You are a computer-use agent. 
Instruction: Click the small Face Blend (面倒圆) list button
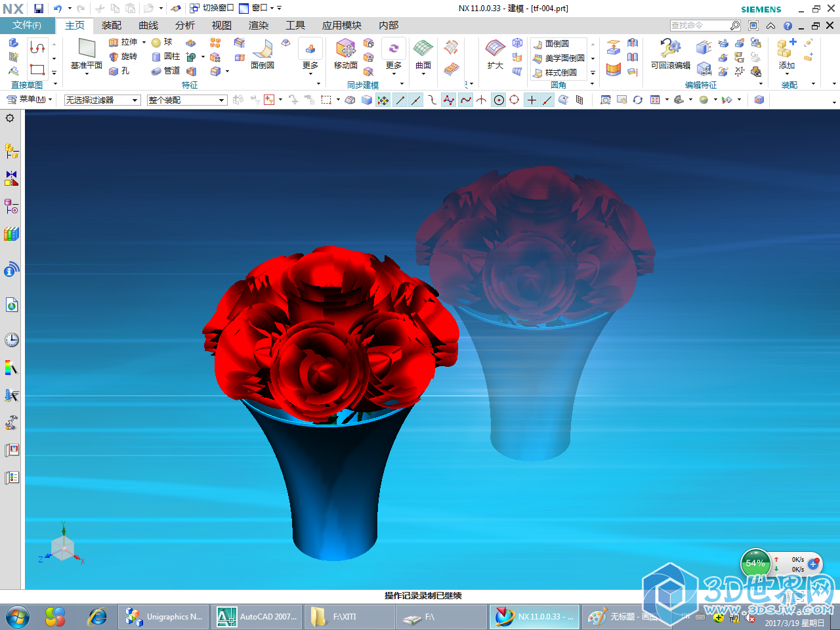coord(551,43)
